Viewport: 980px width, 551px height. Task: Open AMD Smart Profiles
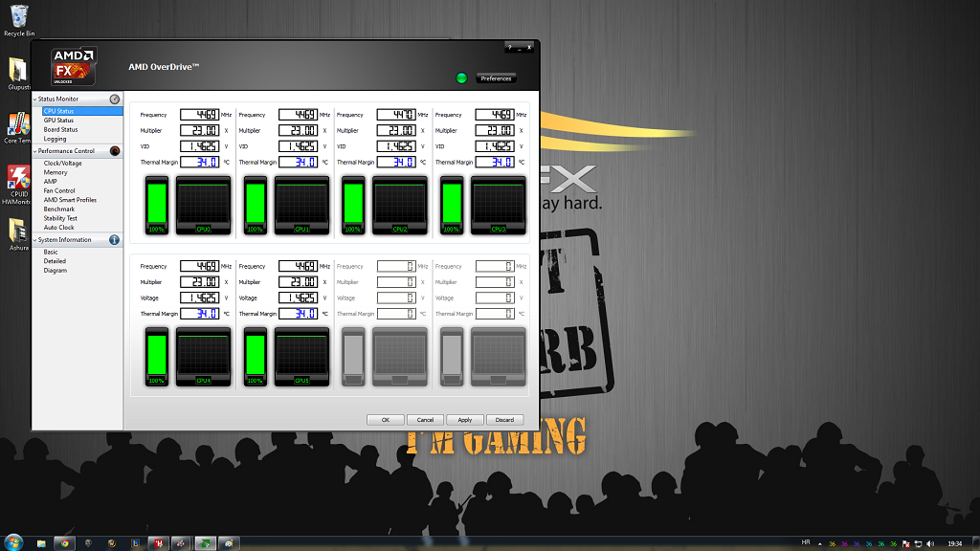(x=70, y=200)
